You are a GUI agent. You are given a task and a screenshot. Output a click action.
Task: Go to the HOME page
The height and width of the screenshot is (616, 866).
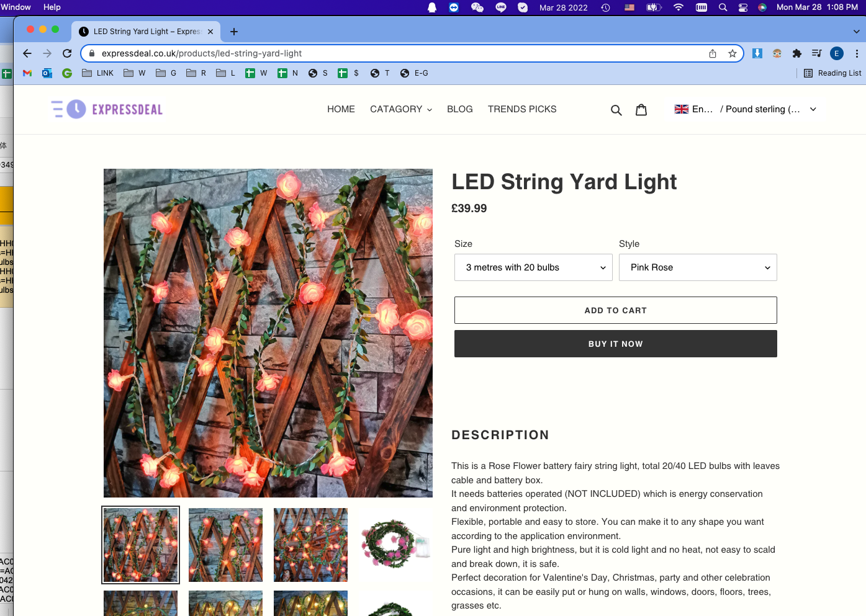(x=341, y=109)
